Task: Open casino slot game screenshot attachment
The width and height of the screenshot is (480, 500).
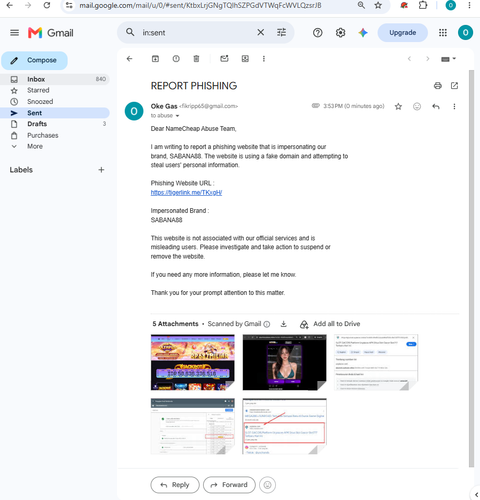Action: click(x=193, y=362)
